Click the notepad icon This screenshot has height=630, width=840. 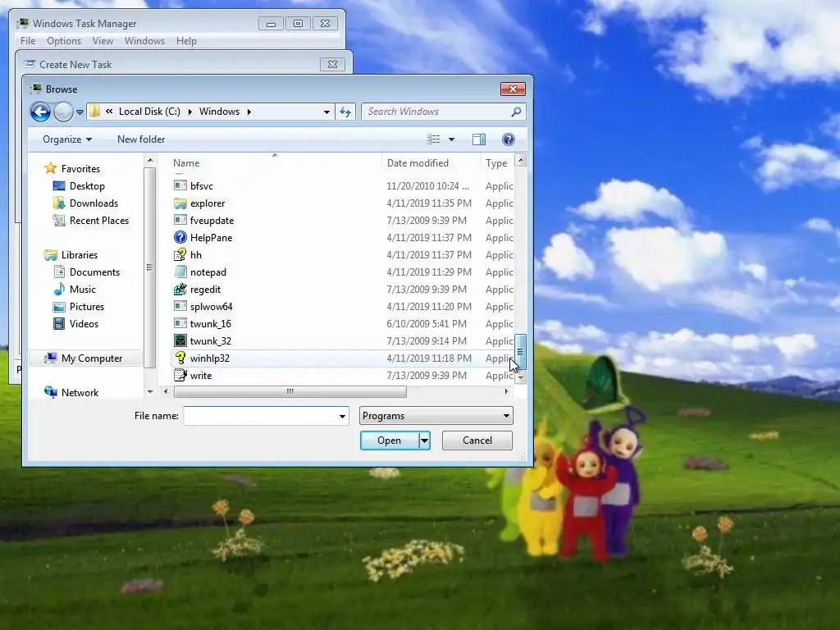coord(180,272)
